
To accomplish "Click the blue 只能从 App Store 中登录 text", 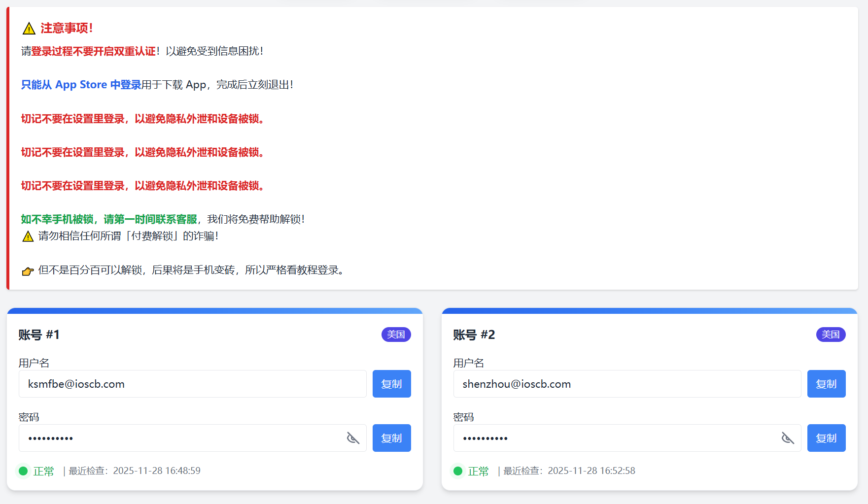I will (81, 85).
